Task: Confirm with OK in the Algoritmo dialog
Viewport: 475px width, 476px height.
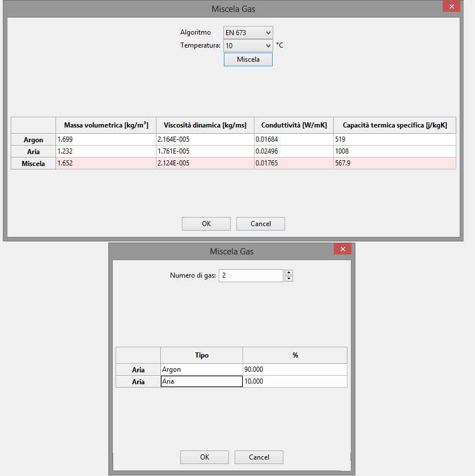Action: pyautogui.click(x=206, y=224)
